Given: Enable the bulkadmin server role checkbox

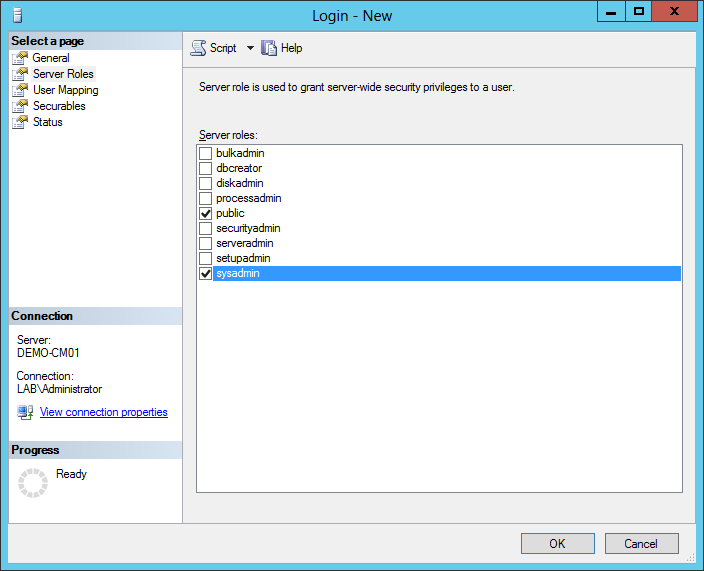Looking at the screenshot, I should point(206,153).
